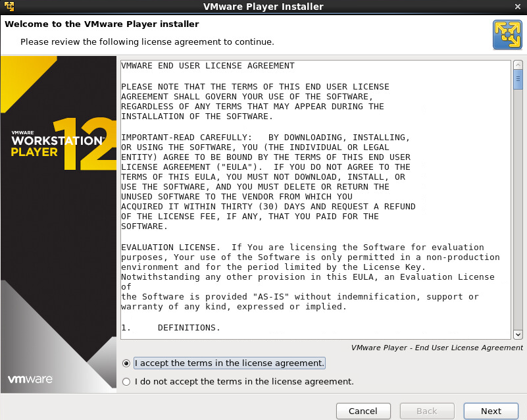Click the Cancel button
This screenshot has height=420, width=527.
[363, 411]
